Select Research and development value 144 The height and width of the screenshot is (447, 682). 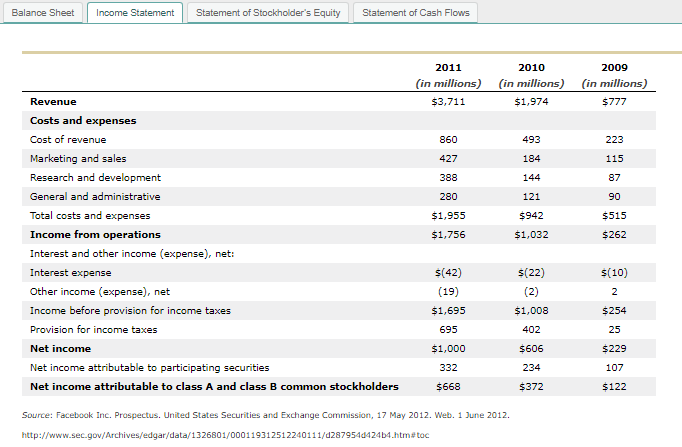coord(531,177)
